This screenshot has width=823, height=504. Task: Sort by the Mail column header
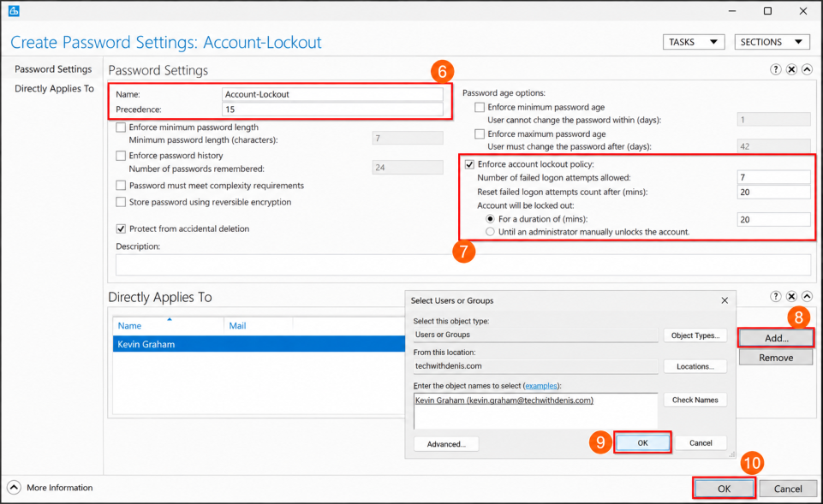(237, 326)
